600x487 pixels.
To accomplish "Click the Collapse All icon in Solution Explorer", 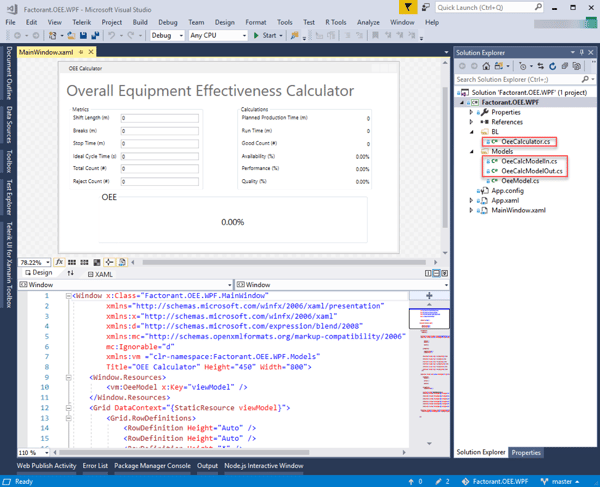I will point(564,66).
